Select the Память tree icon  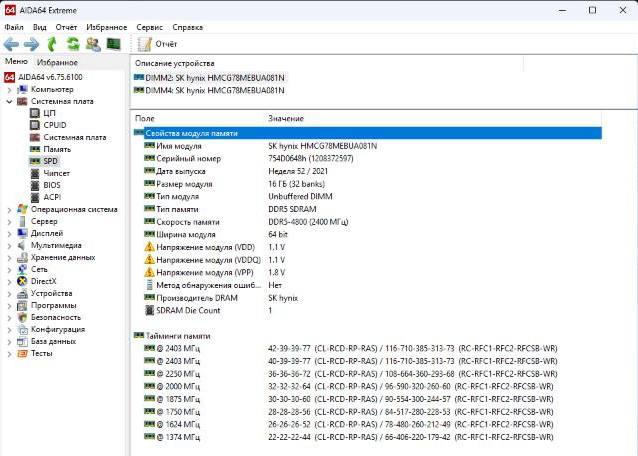[35, 149]
